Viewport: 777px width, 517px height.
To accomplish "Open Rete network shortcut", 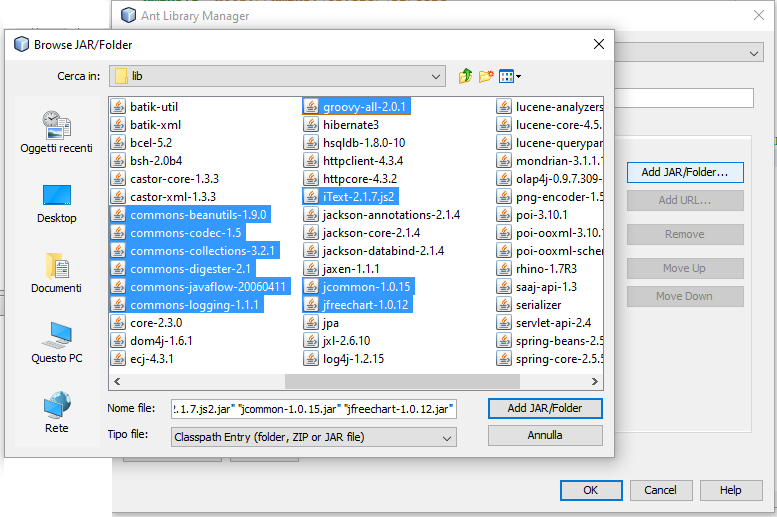I will point(56,412).
